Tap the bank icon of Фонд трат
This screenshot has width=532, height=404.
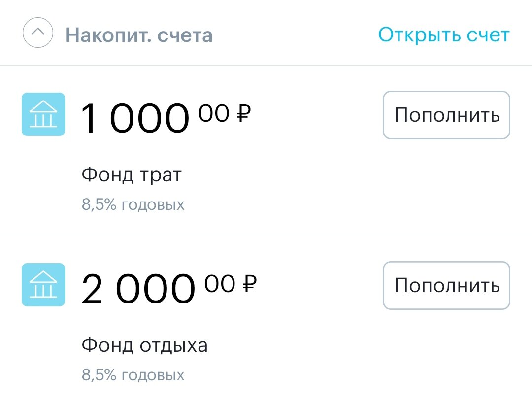coord(43,114)
